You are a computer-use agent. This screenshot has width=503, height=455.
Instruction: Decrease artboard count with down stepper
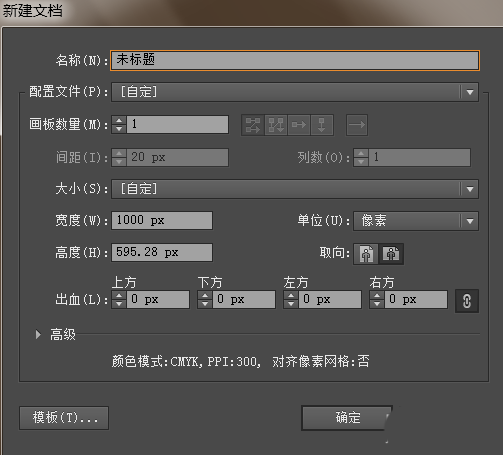[x=119, y=129]
